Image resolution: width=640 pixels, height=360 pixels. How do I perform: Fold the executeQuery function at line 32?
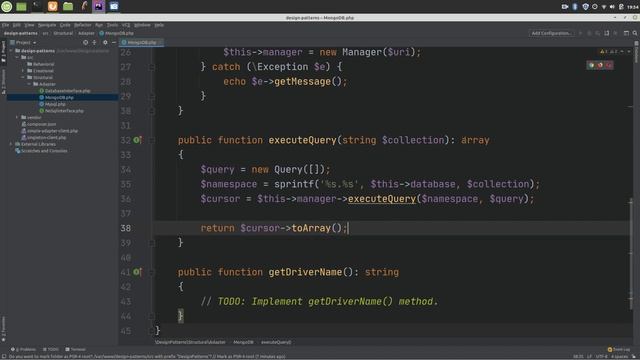(x=151, y=140)
